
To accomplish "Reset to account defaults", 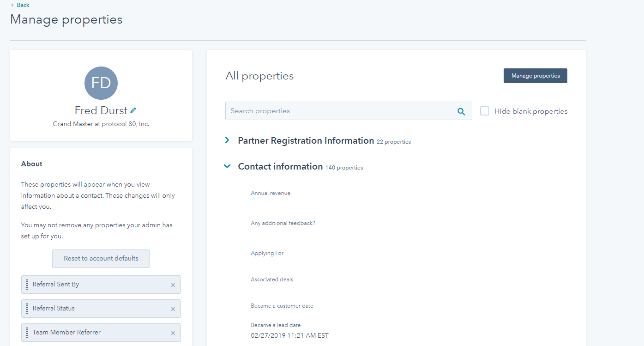I will coord(101,259).
